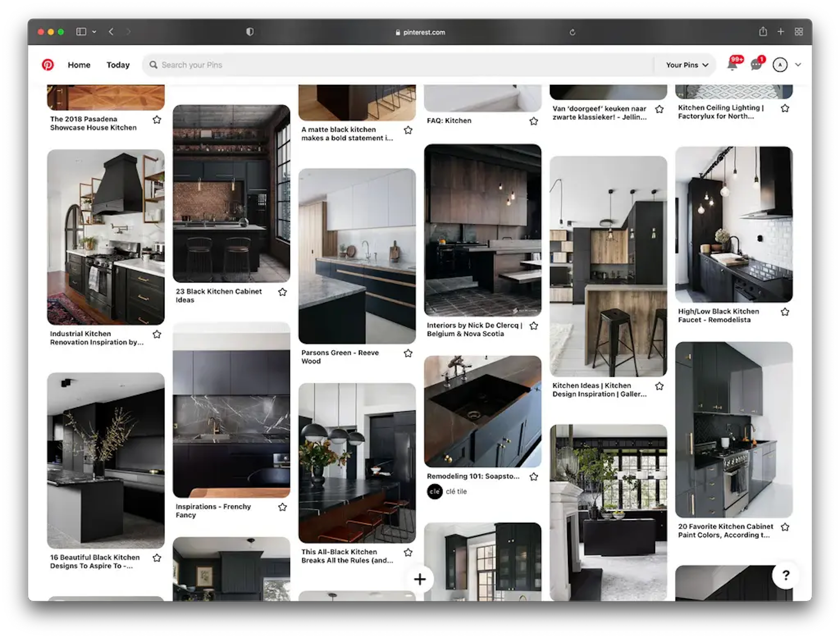
Task: Open the Parsons Green - Reeve Wood image
Action: (357, 256)
